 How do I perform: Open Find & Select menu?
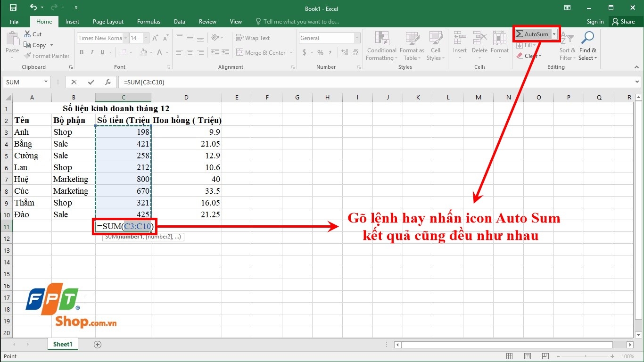(x=588, y=46)
